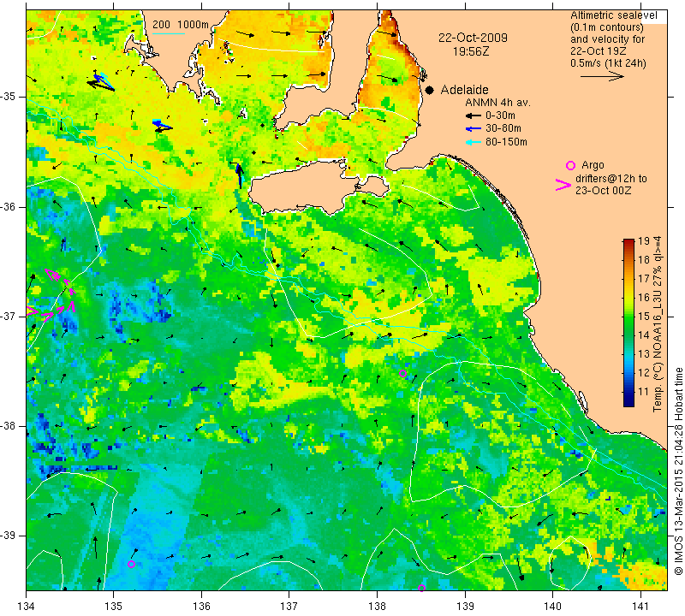Click the magenta drifter arrowhead in legend
The image size is (685, 616).
pos(563,185)
